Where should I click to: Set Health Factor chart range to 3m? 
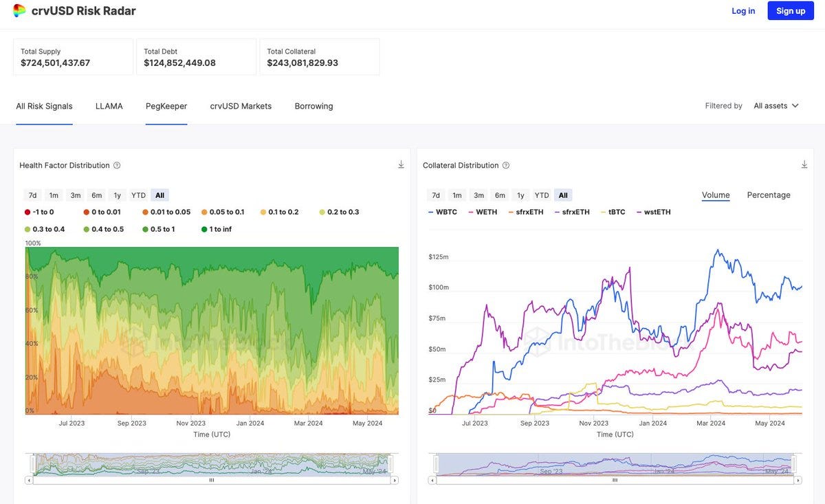click(76, 195)
